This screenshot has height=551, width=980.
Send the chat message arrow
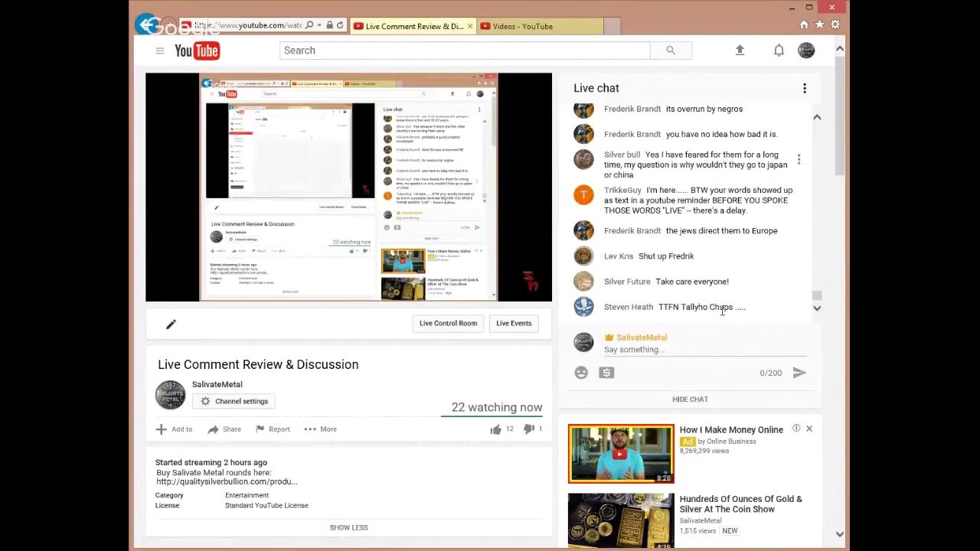click(x=799, y=373)
